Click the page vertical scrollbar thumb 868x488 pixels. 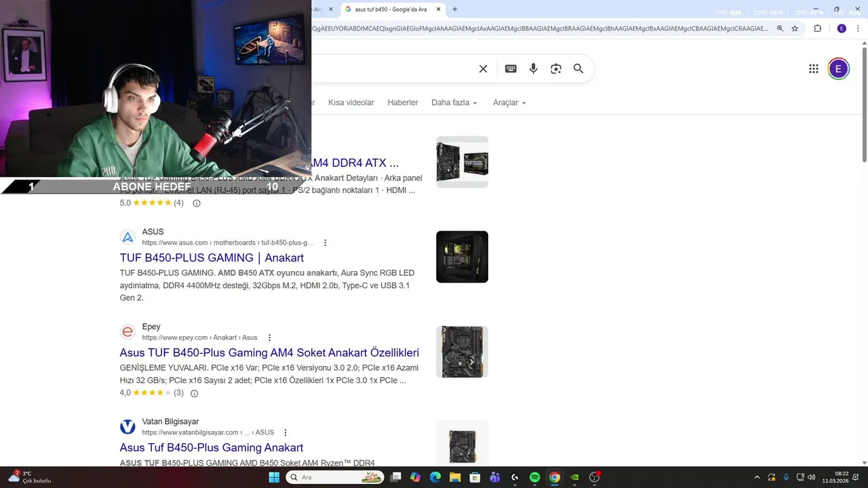[864, 104]
